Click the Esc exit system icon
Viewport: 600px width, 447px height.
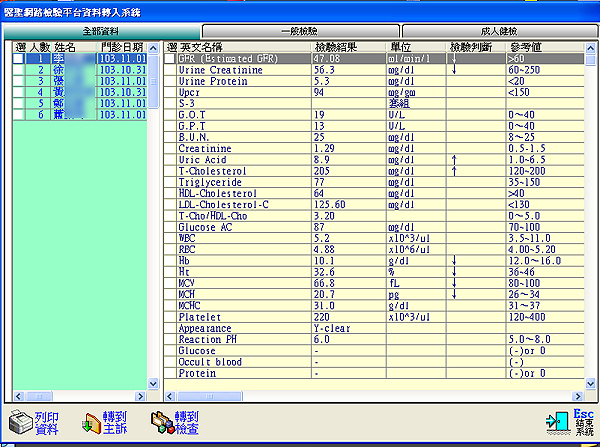(556, 422)
